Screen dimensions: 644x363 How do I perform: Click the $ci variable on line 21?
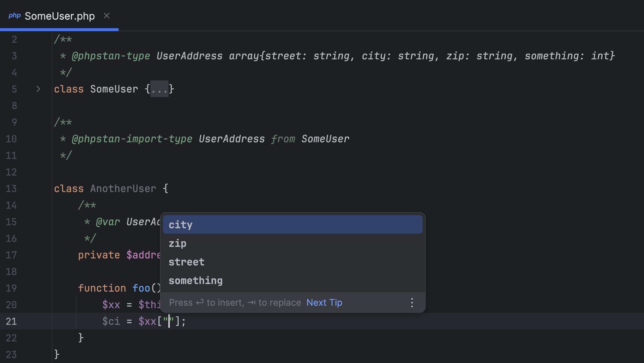111,321
